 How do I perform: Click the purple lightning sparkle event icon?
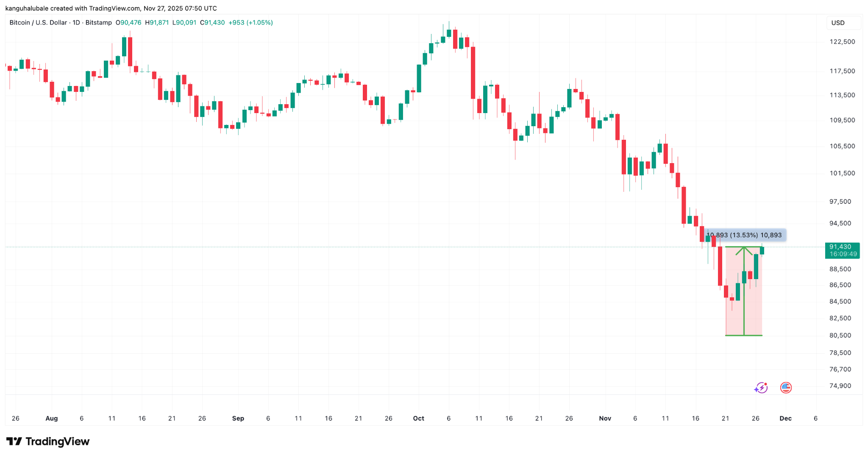(761, 388)
